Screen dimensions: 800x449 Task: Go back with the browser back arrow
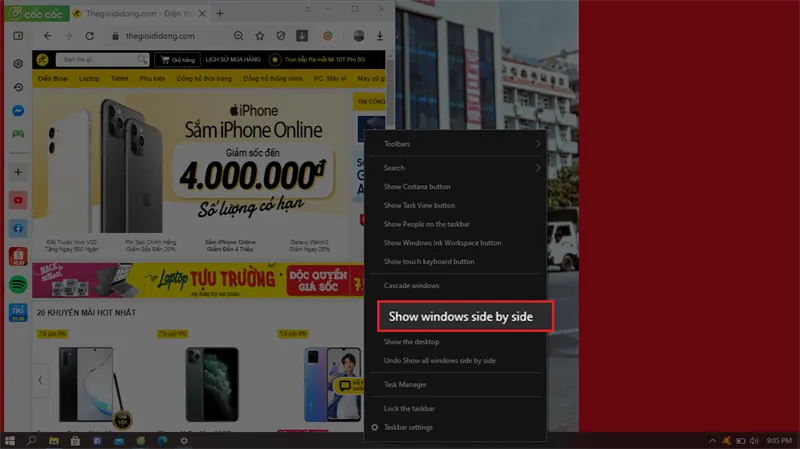47,36
